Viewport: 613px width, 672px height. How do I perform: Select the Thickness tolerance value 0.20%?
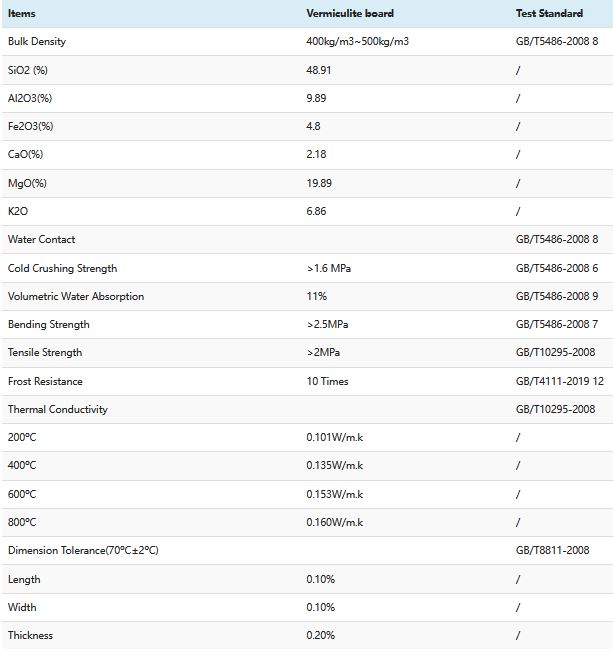321,635
